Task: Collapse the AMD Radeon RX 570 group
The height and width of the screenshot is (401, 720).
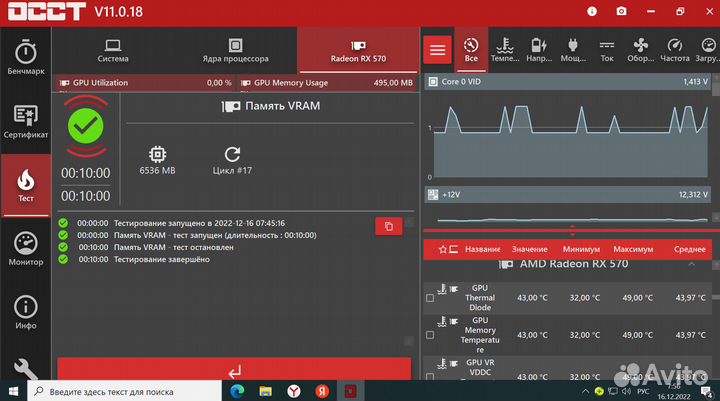Action: [x=692, y=264]
